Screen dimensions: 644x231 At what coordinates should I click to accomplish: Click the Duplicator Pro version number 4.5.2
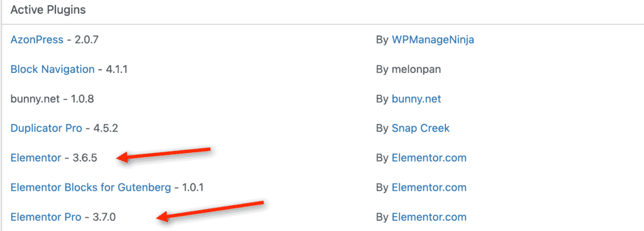[x=106, y=128]
